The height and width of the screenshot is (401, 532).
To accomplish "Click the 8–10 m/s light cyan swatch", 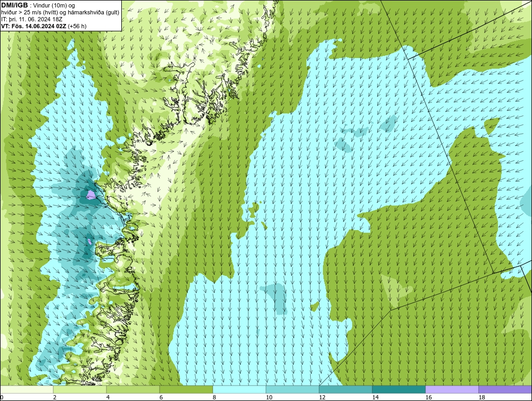I will [x=239, y=389].
